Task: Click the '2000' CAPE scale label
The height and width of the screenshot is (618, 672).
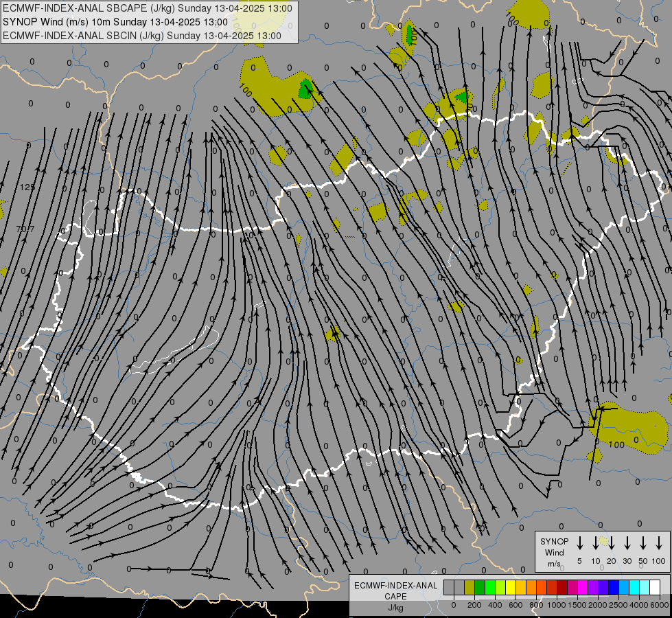Action: pos(598,605)
